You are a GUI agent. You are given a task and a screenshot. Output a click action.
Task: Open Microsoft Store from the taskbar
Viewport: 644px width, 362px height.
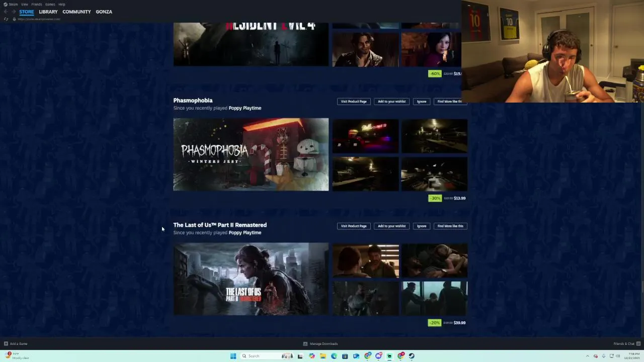(345, 356)
